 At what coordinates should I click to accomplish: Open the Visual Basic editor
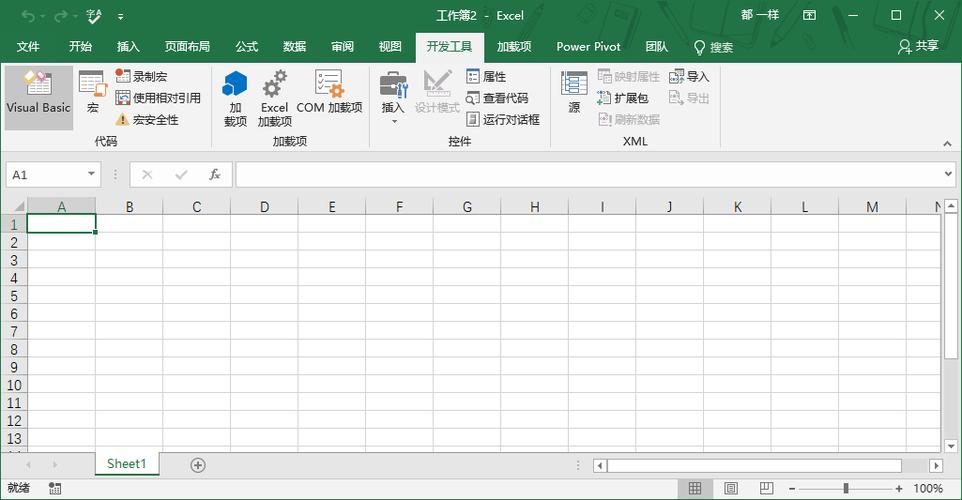39,98
